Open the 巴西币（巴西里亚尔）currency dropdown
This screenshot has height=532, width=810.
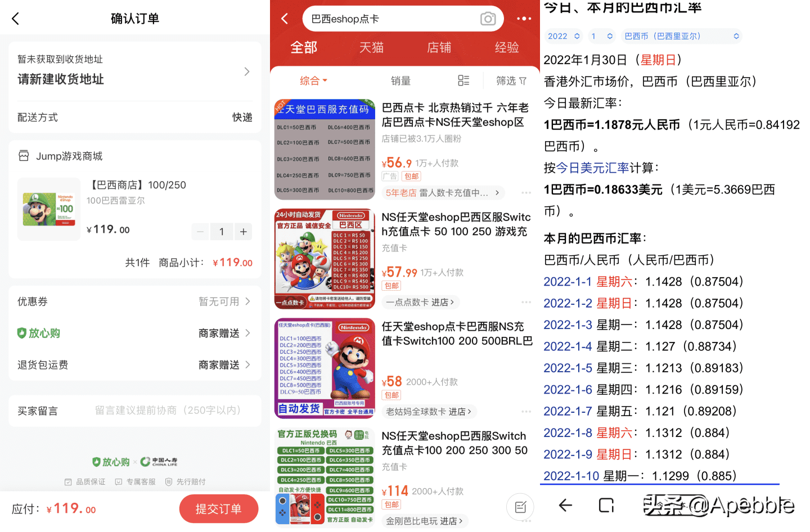click(681, 36)
